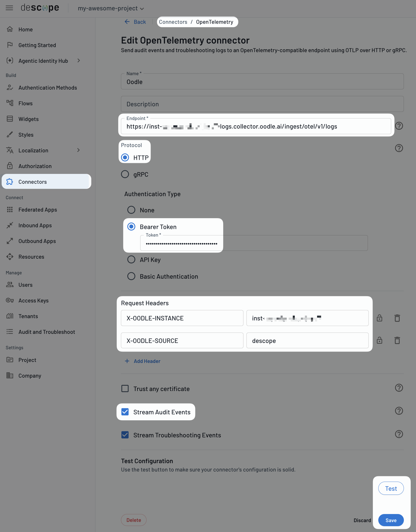The width and height of the screenshot is (416, 532).
Task: Click the Styles brush icon
Action: pyautogui.click(x=10, y=135)
